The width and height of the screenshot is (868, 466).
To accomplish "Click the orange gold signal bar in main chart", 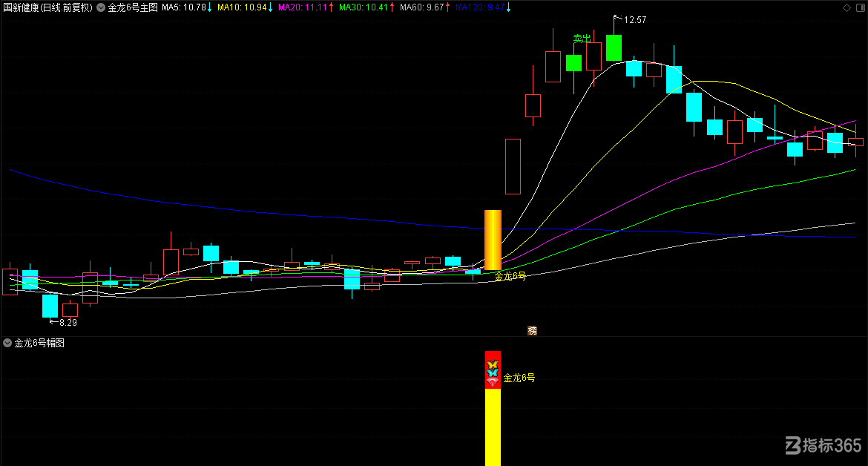I will tap(493, 240).
